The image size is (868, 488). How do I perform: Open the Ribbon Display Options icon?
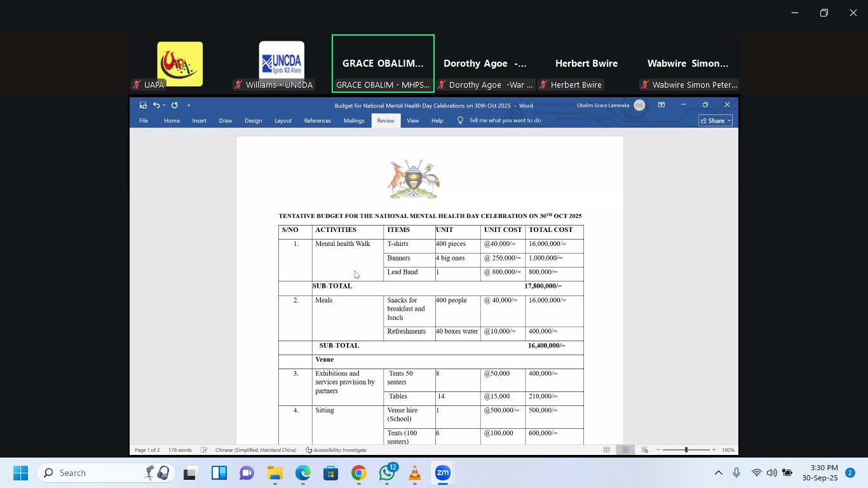[661, 105]
